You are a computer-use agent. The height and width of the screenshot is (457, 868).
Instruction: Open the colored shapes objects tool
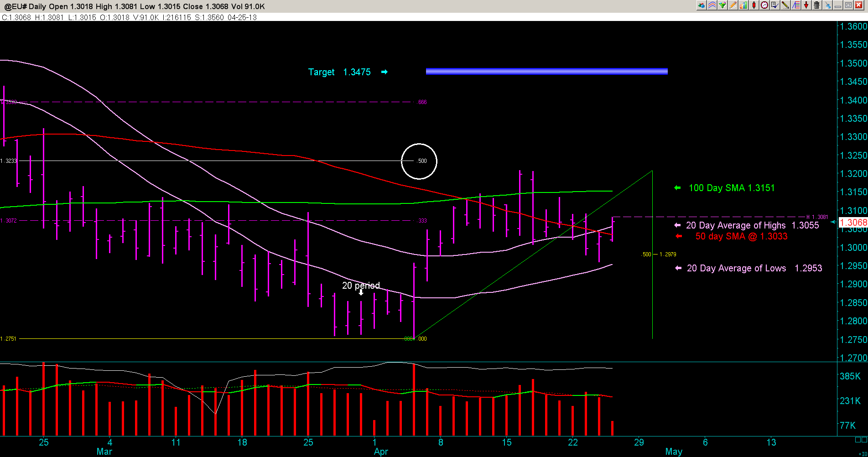(702, 5)
